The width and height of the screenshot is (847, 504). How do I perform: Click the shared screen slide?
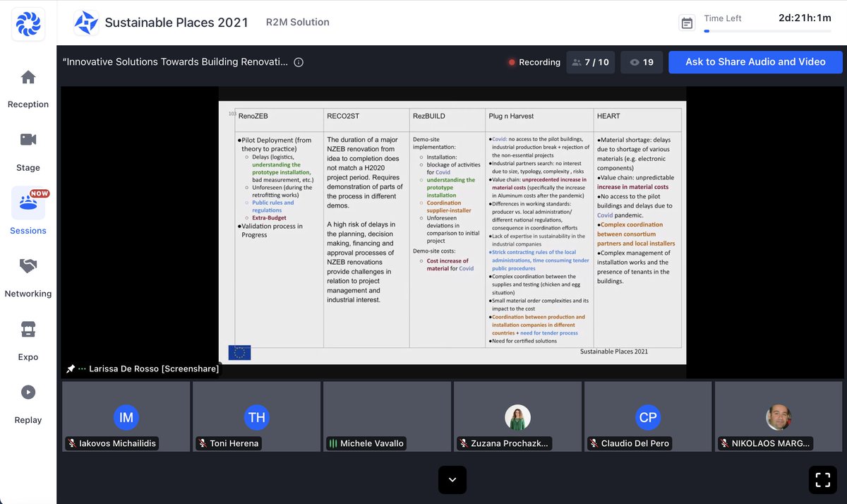point(452,232)
